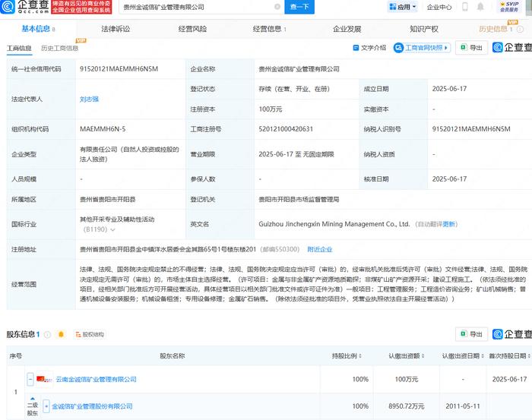532x420 pixels.
Task: Click the info icon beside 历史信息
Action: coord(520,30)
